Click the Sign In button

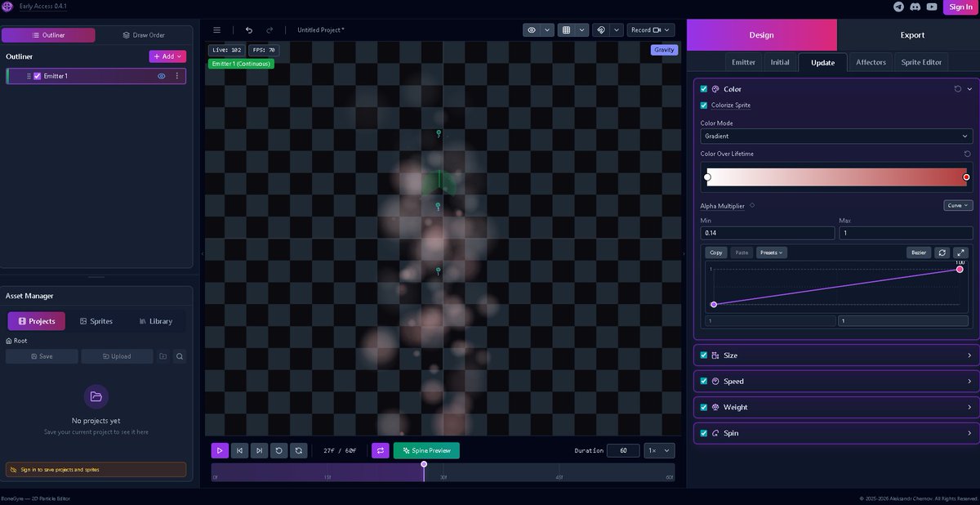(960, 7)
